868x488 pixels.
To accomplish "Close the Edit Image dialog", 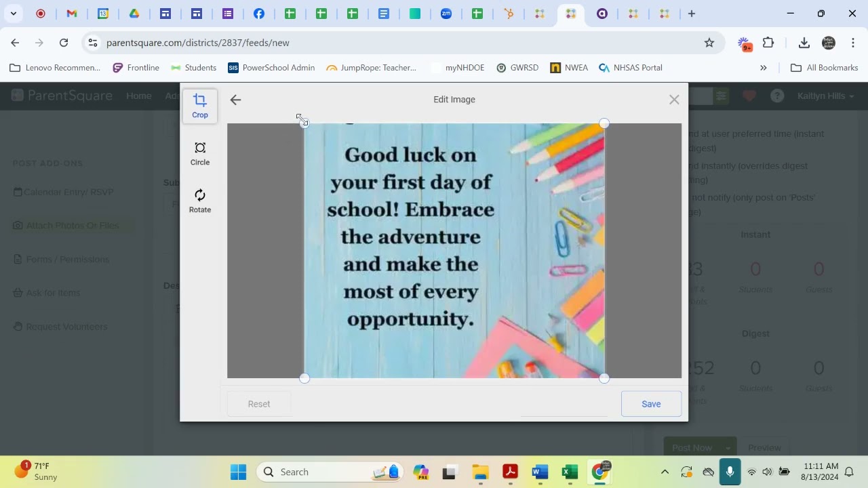I will [674, 100].
